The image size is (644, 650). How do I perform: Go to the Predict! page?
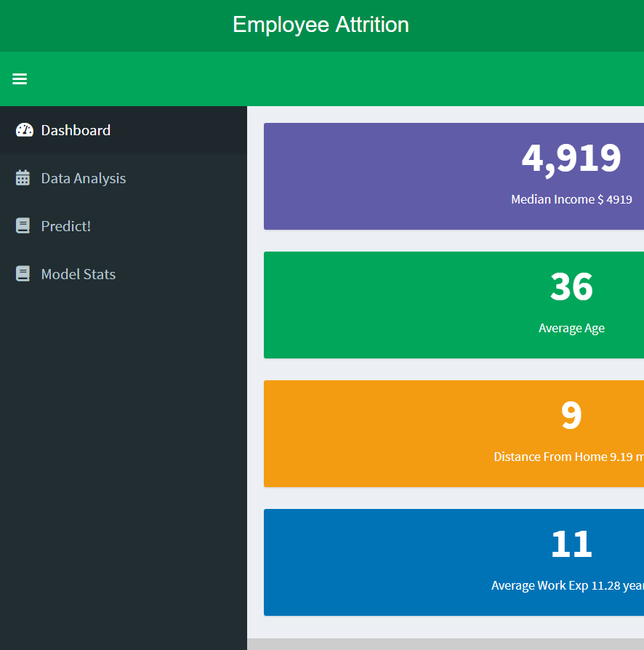(x=124, y=226)
